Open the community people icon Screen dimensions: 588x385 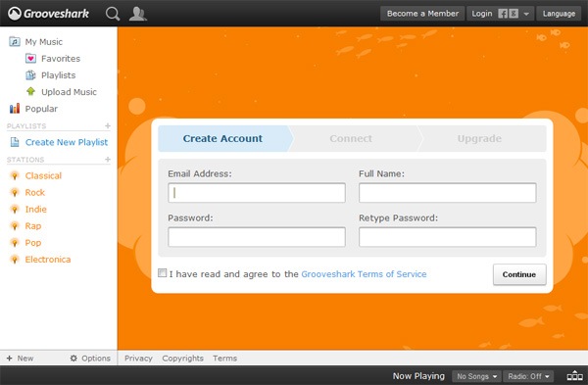pos(137,14)
